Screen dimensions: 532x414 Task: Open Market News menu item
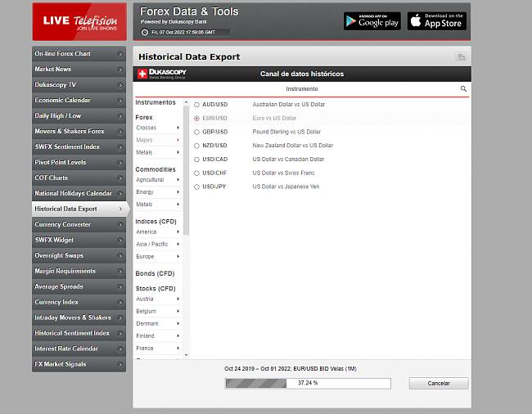click(79, 70)
